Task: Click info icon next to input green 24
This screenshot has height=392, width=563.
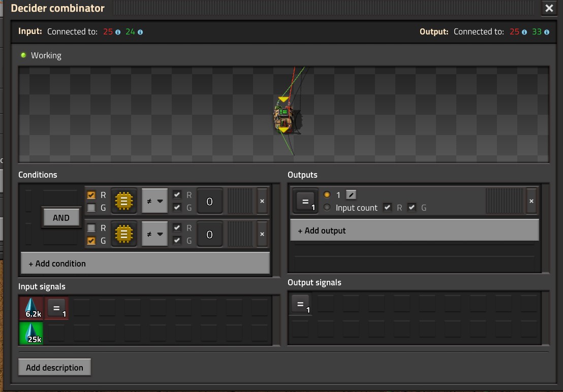Action: coord(140,32)
